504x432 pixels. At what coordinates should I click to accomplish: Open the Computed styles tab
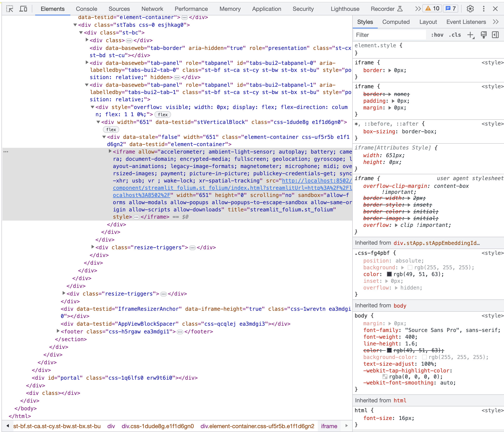(396, 22)
